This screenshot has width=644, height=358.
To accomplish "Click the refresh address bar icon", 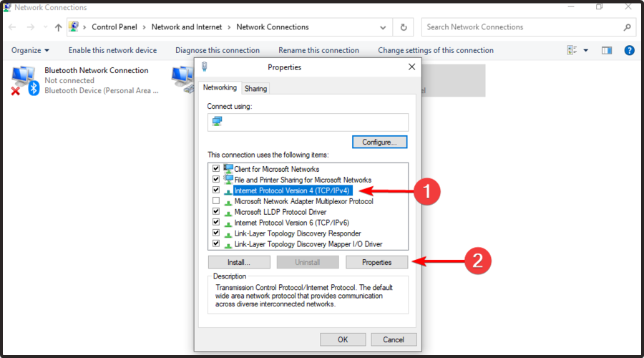I will pyautogui.click(x=404, y=27).
